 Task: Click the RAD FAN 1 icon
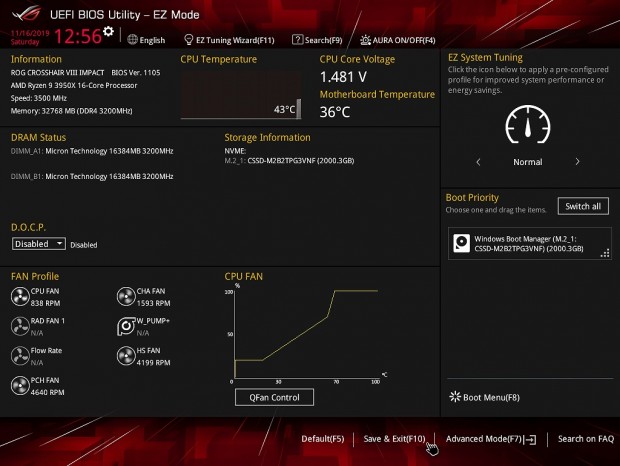(20, 326)
